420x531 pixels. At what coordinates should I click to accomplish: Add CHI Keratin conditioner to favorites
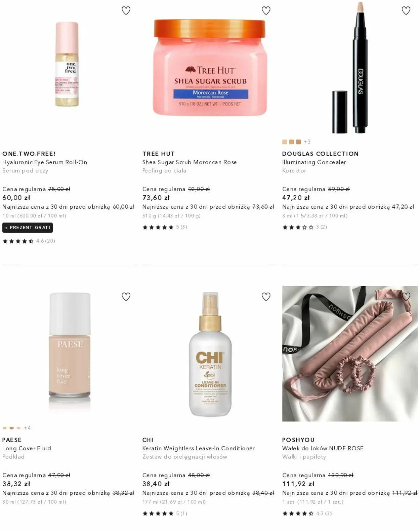pyautogui.click(x=266, y=297)
